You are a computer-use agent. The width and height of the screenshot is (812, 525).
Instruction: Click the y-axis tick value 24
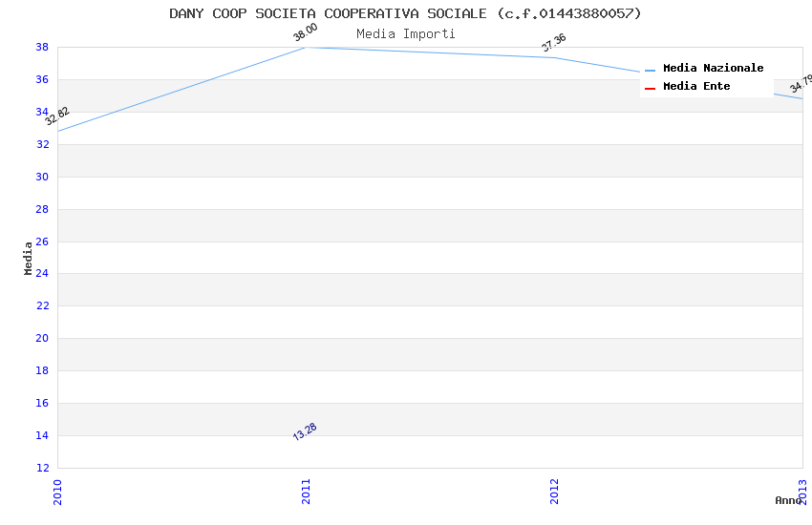pyautogui.click(x=42, y=273)
